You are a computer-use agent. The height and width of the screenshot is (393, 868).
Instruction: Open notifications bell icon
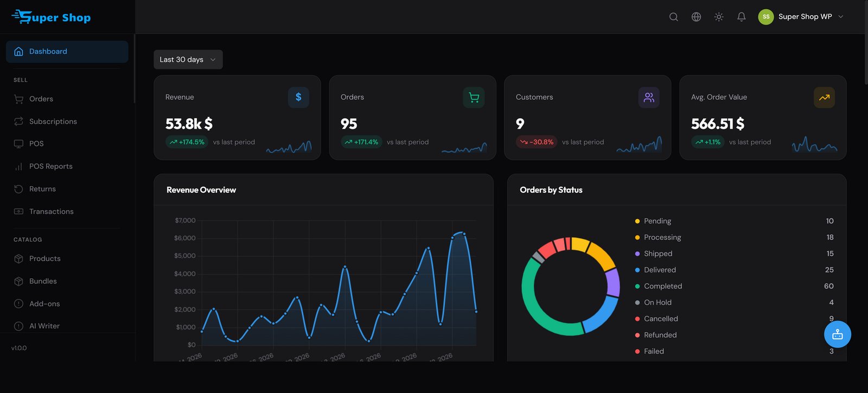(x=741, y=17)
